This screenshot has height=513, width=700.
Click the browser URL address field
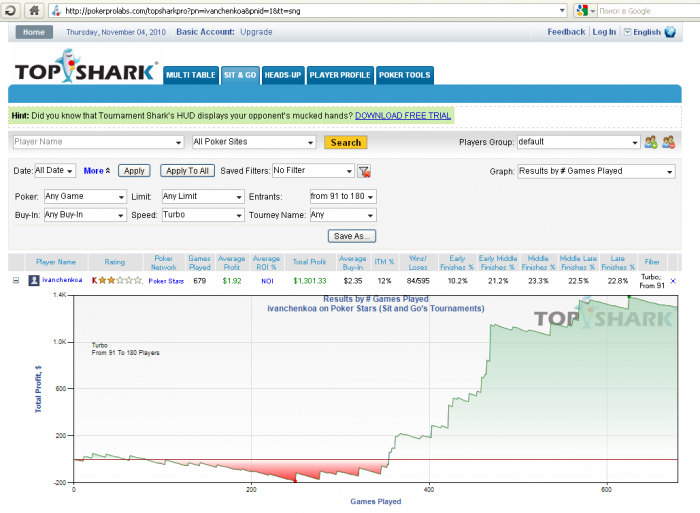click(x=308, y=11)
